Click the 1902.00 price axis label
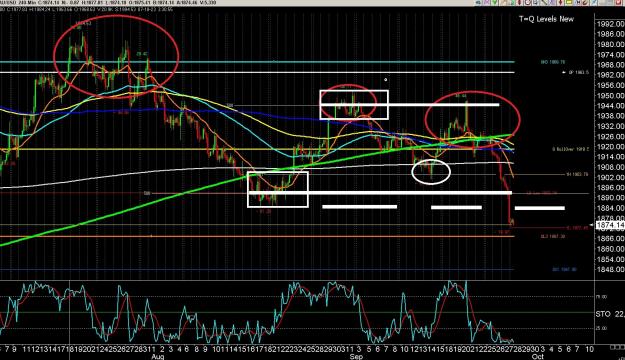 pos(610,177)
